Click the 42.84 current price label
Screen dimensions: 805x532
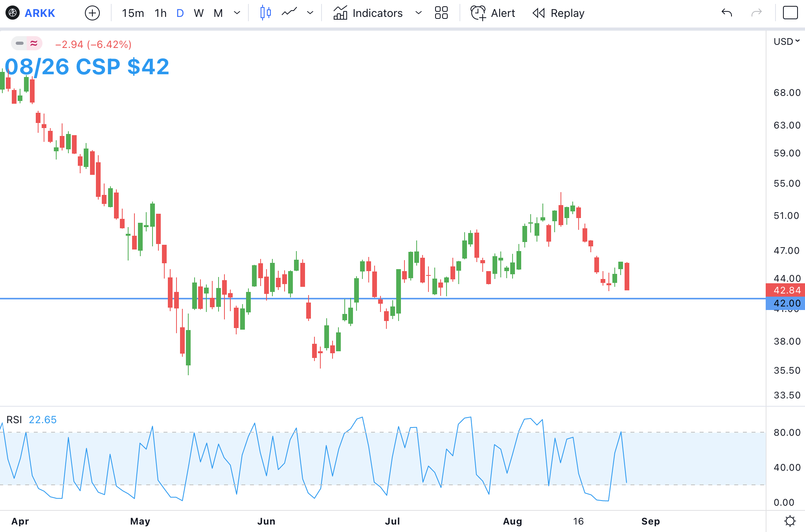point(786,290)
